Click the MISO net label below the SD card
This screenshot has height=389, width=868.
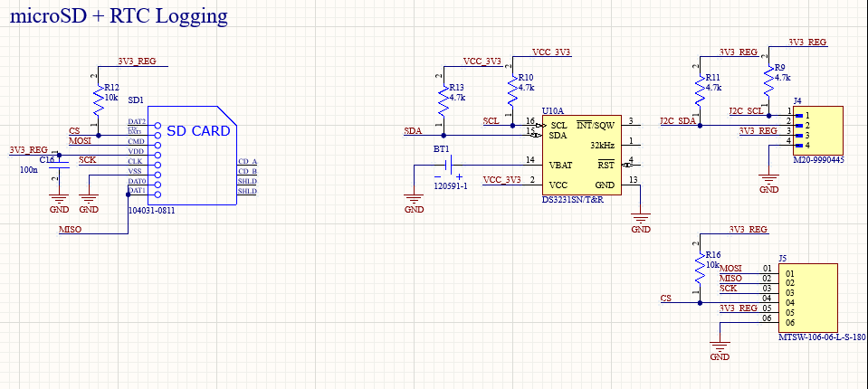pyautogui.click(x=70, y=229)
